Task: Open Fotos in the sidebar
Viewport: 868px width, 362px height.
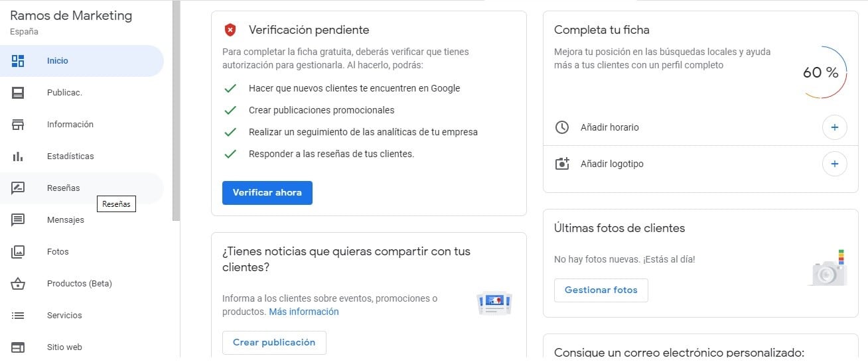Action: point(82,252)
